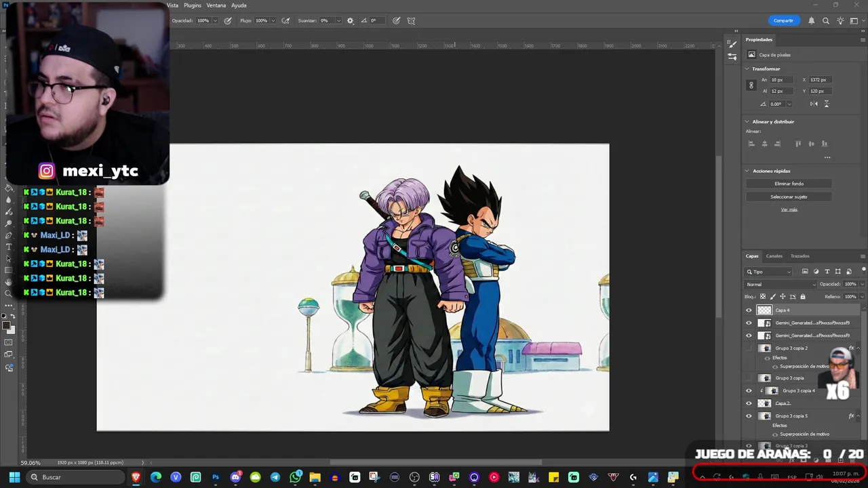Toggle lock transparent pixels in Bloq. row
Viewport: 868px width, 488px height.
tap(763, 297)
